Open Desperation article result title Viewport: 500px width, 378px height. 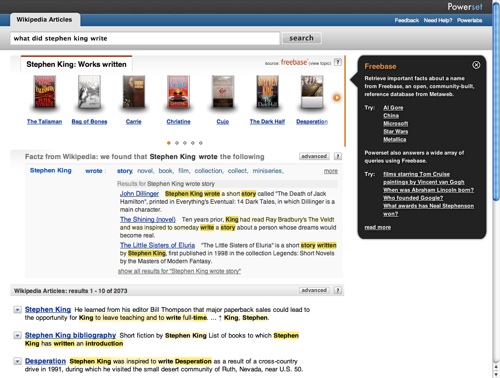pyautogui.click(x=45, y=361)
